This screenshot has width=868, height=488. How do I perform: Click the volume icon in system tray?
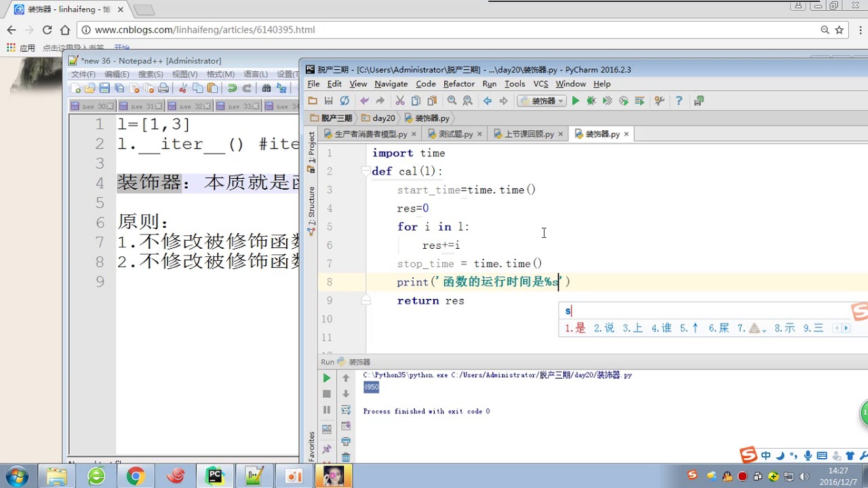[804, 476]
